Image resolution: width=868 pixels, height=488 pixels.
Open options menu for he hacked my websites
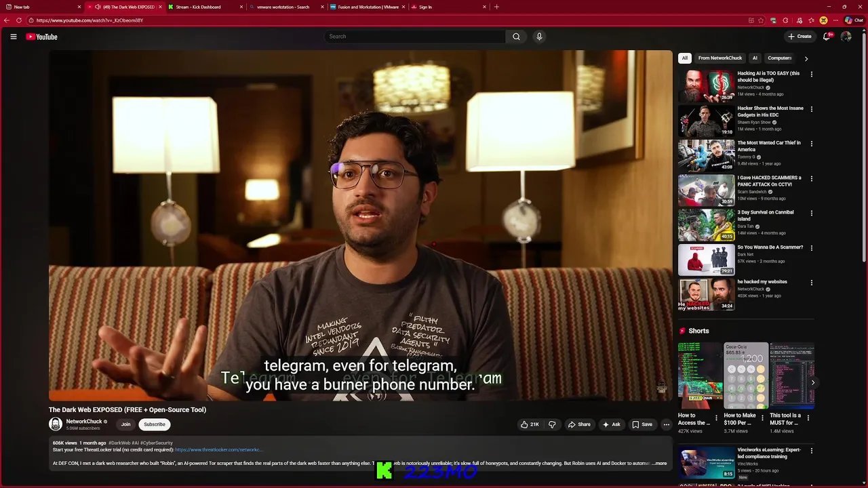click(812, 283)
